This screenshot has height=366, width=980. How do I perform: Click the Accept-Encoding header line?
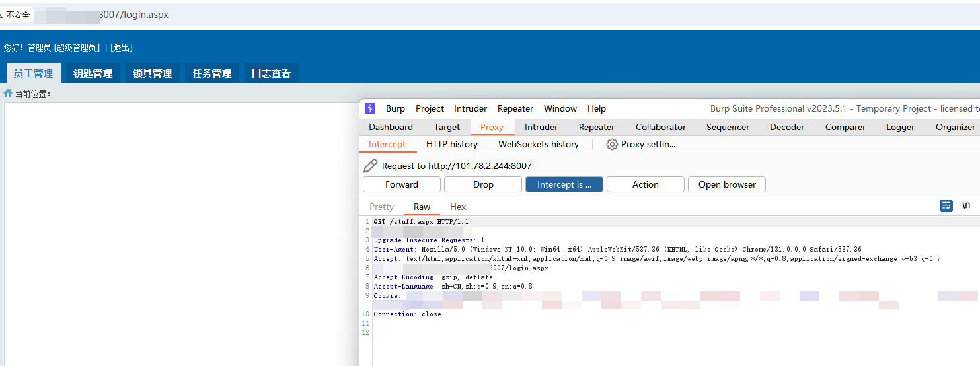click(x=433, y=277)
